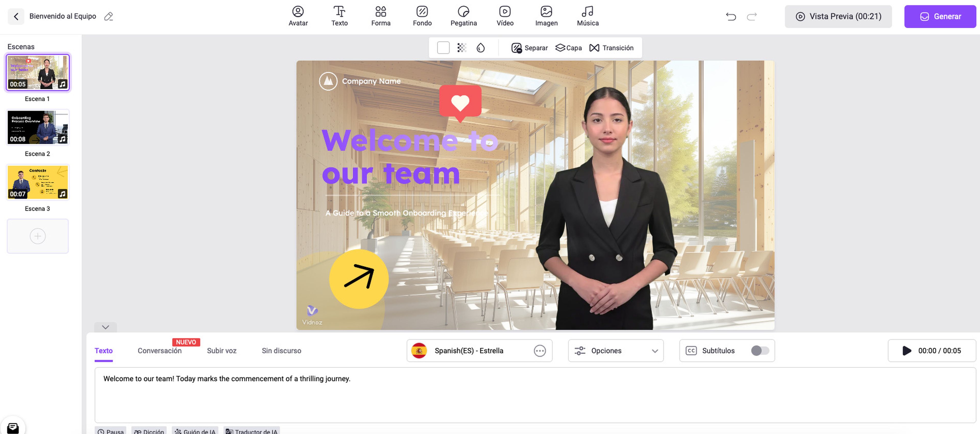This screenshot has height=434, width=980.
Task: Open the Capa layer options
Action: pos(568,48)
